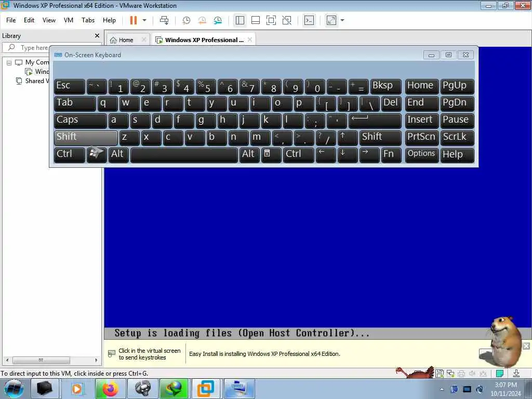The image size is (532, 399).
Task: Toggle the Caps key on On-Screen Keyboard
Action: tap(80, 121)
